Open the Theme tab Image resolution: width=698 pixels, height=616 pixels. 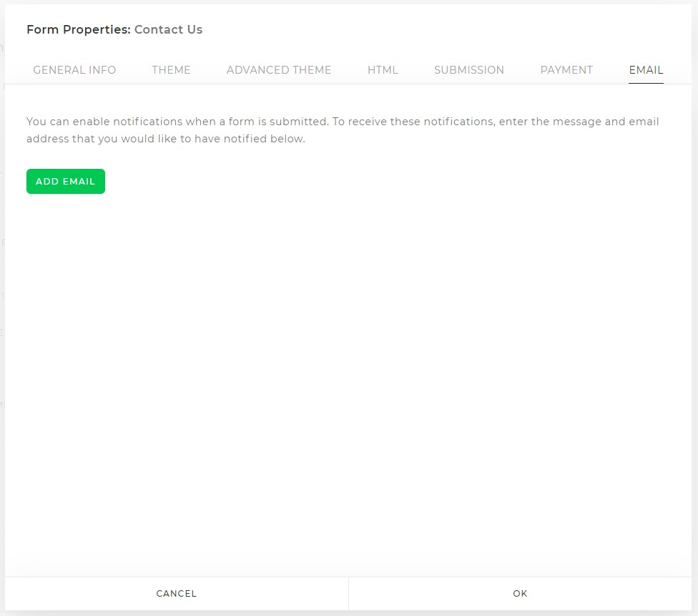[171, 70]
